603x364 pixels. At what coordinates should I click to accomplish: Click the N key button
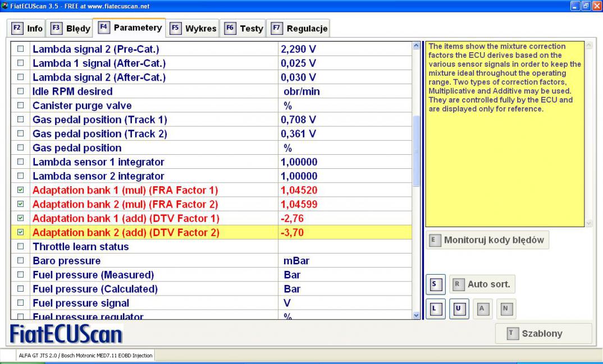click(506, 308)
